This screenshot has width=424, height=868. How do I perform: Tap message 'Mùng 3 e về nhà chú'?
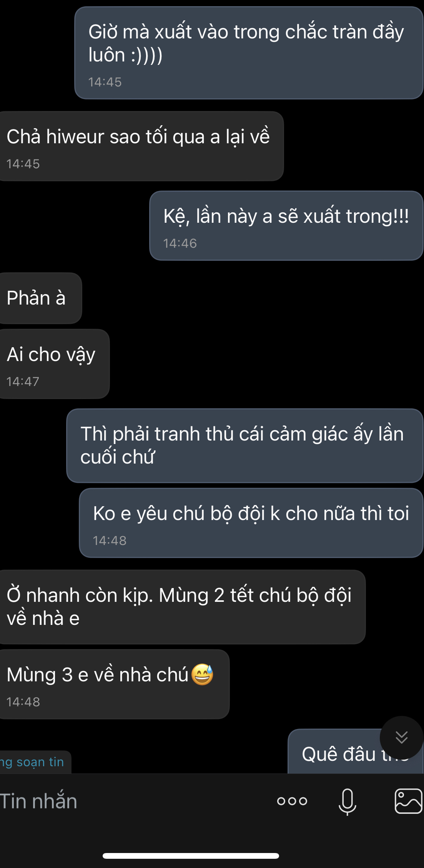tap(114, 684)
